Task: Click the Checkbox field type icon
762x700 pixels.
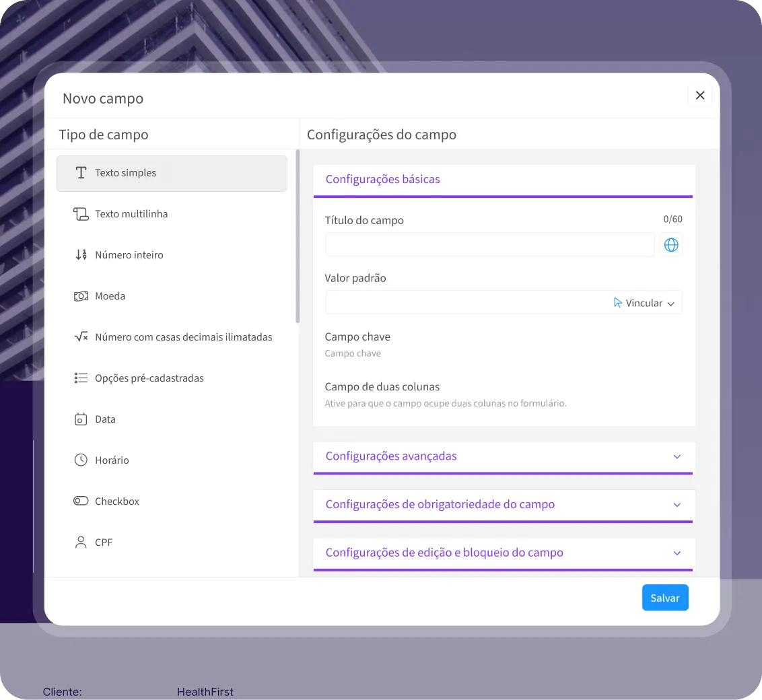Action: pyautogui.click(x=81, y=501)
